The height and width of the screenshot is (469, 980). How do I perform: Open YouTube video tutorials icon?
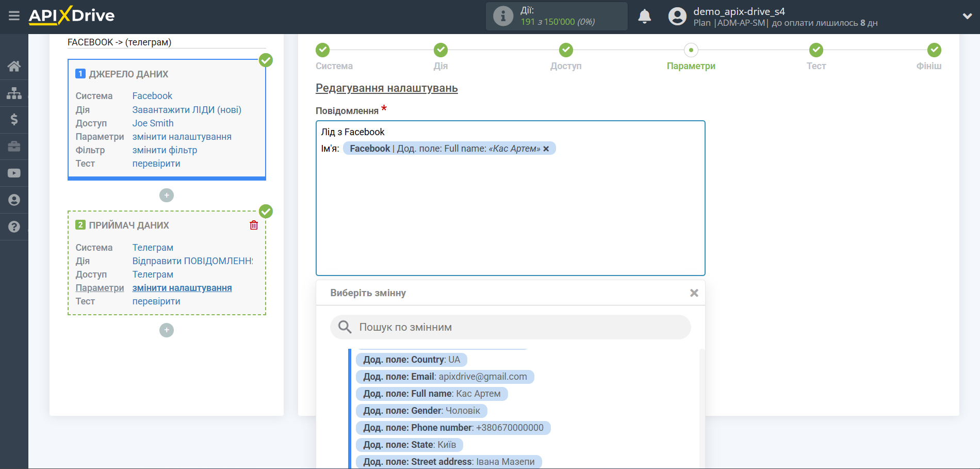click(x=14, y=173)
